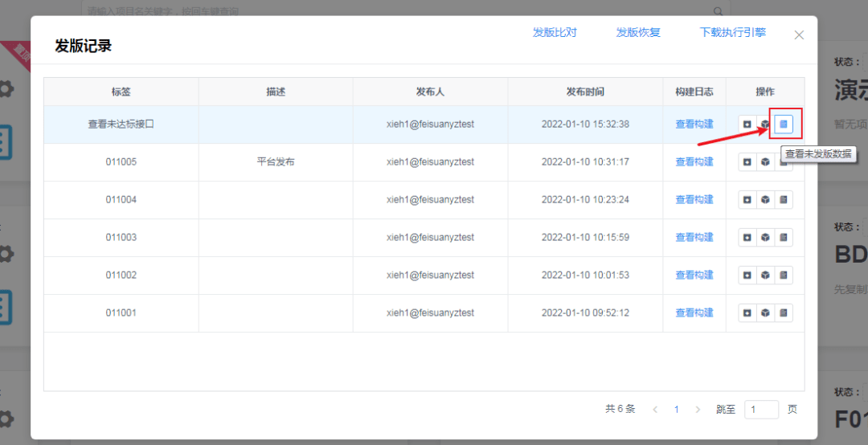Select the 011003 label cell
Viewport: 868px width, 445px height.
tap(121, 238)
